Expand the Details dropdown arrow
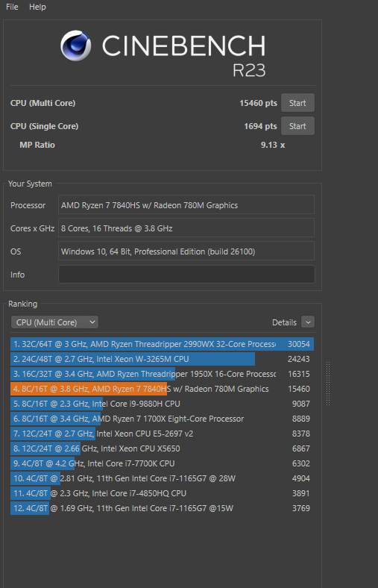378x588 pixels. pos(308,322)
